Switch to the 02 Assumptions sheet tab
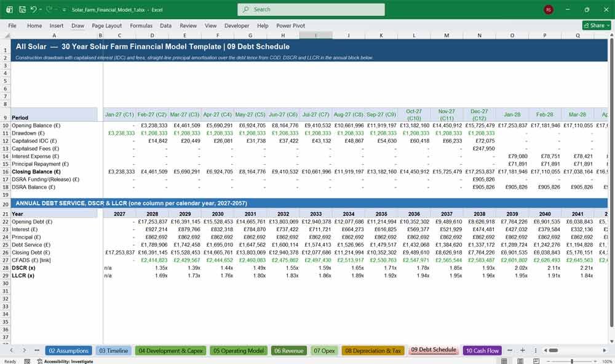The image size is (615, 364). (69, 350)
